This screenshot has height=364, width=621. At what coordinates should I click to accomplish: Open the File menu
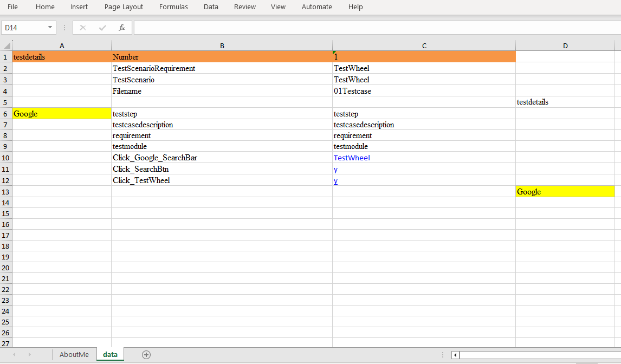click(12, 7)
